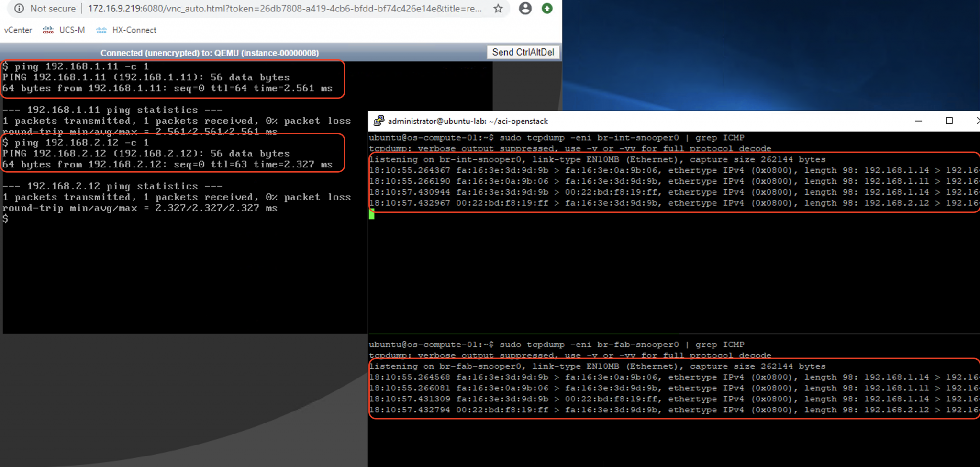Select the Cisco icon beside UCS-M
Image resolution: width=980 pixels, height=467 pixels.
coord(48,30)
